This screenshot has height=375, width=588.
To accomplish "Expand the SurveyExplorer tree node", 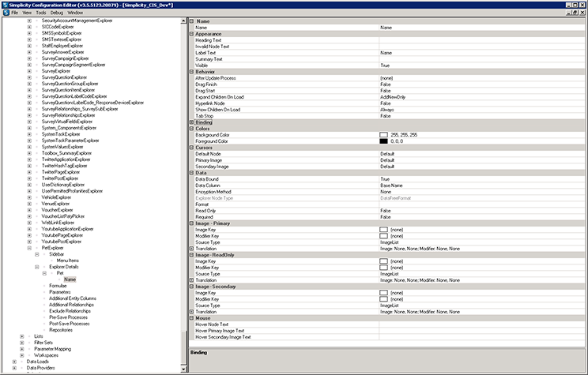I will (x=29, y=71).
